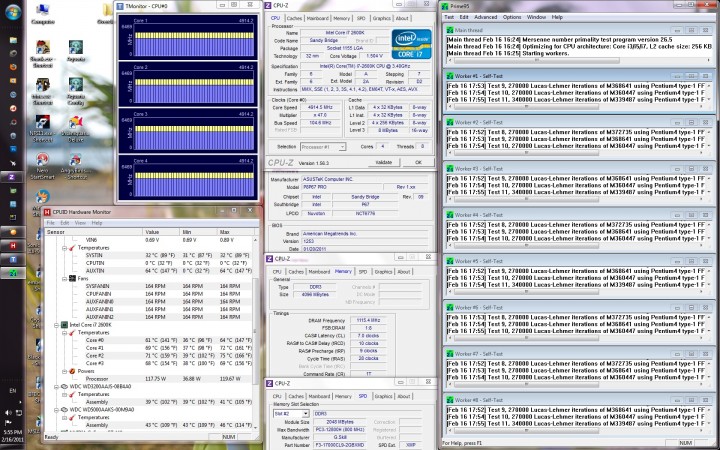Click the DRAM Frequency value in CPU-Z Memory

point(368,321)
